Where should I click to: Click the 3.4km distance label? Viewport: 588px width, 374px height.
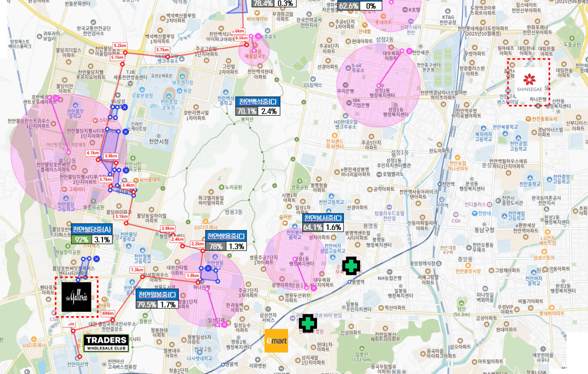pos(128,185)
